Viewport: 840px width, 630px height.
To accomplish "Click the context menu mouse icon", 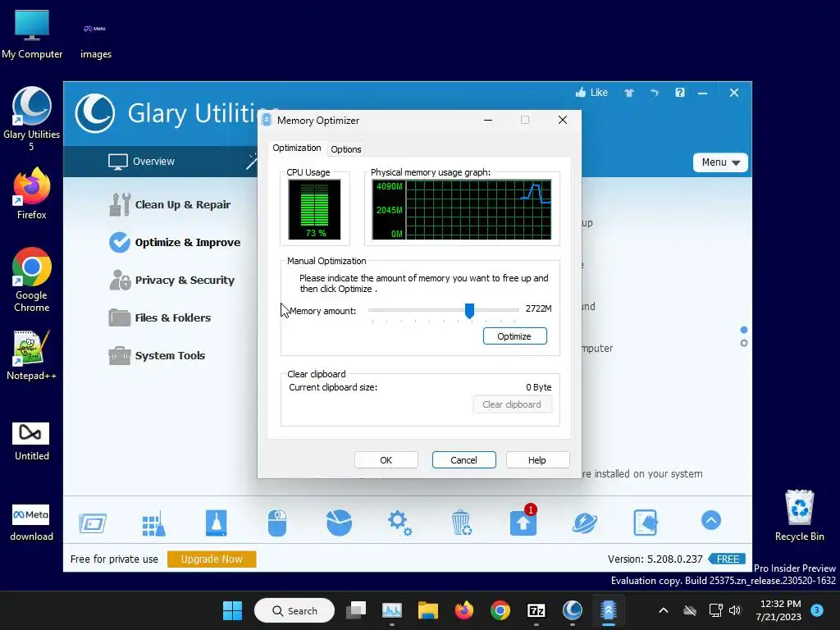I will (277, 523).
